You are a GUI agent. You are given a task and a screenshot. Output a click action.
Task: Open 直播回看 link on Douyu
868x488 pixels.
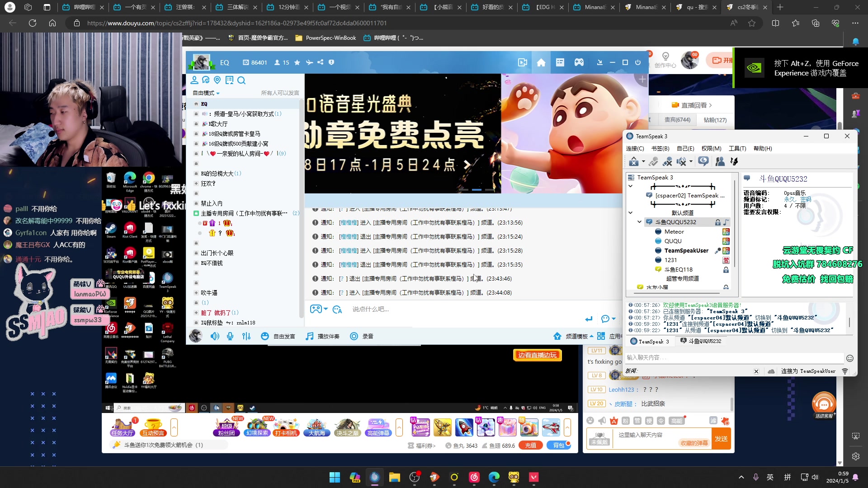pos(692,105)
